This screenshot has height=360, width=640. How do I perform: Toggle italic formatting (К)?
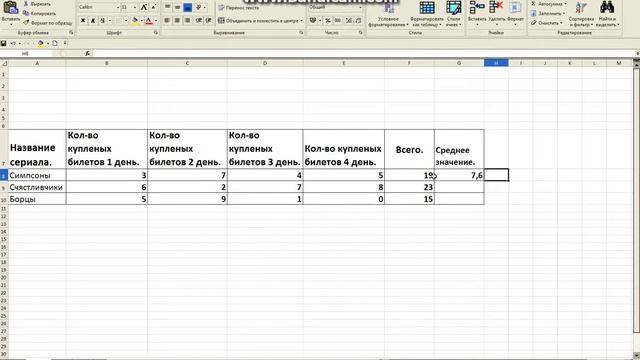point(93,20)
